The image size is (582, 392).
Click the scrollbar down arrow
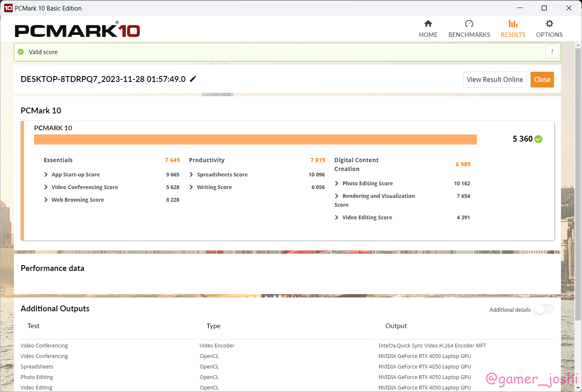point(578,388)
